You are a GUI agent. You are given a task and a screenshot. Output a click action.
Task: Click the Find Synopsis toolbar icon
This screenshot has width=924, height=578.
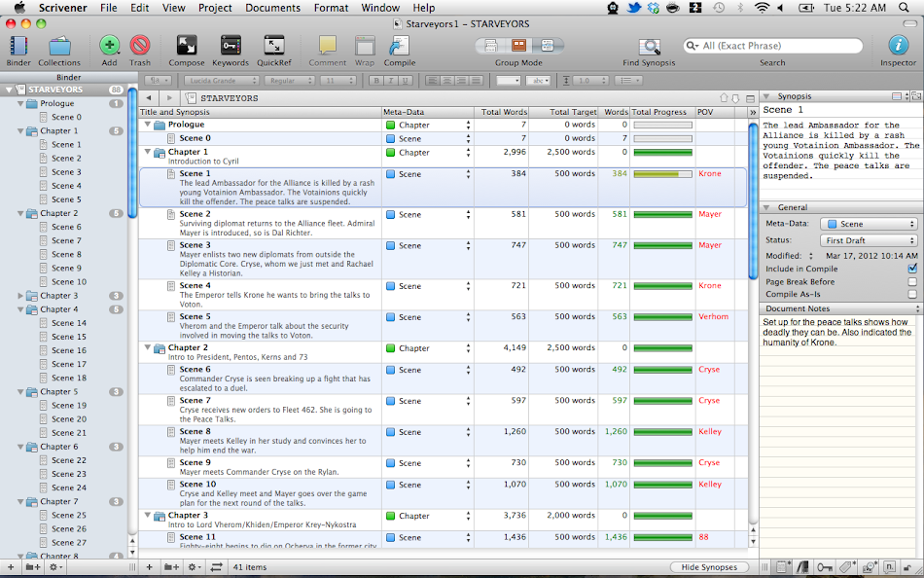649,46
